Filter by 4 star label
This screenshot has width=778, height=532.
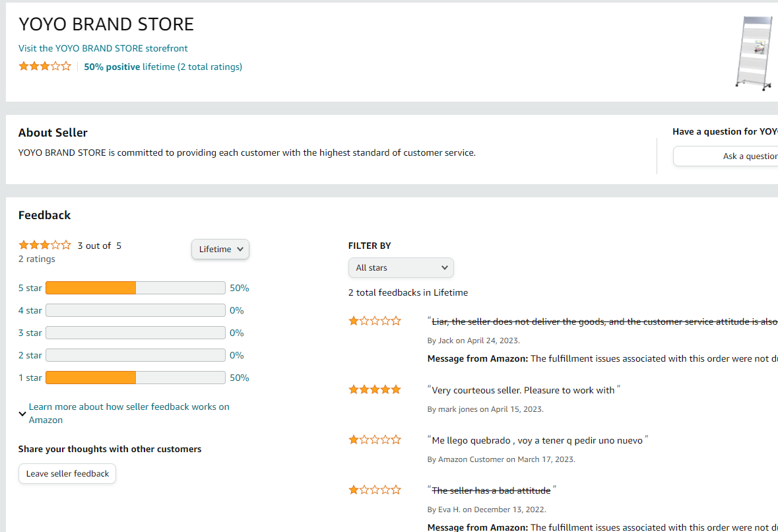tap(30, 311)
